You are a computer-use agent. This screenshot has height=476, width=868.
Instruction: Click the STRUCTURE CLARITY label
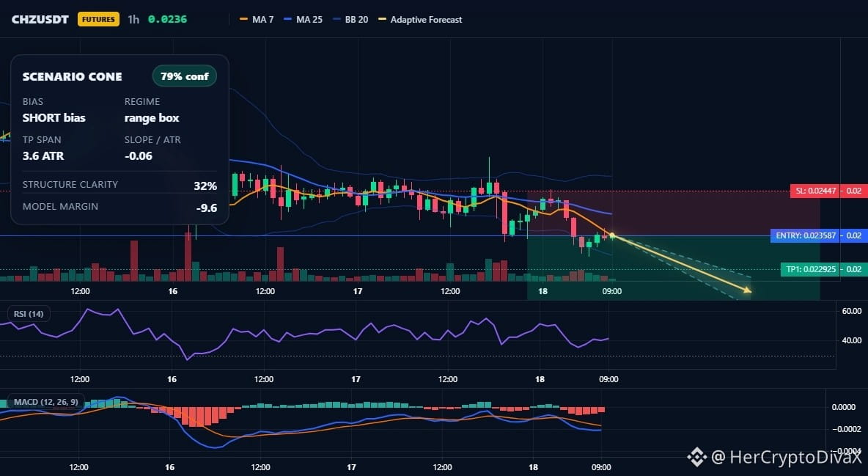point(70,185)
